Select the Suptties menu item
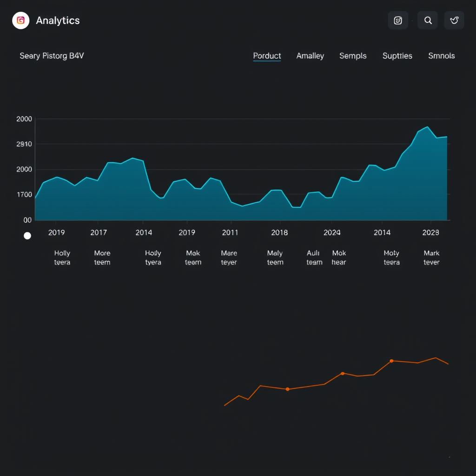This screenshot has width=476, height=476. pyautogui.click(x=397, y=55)
